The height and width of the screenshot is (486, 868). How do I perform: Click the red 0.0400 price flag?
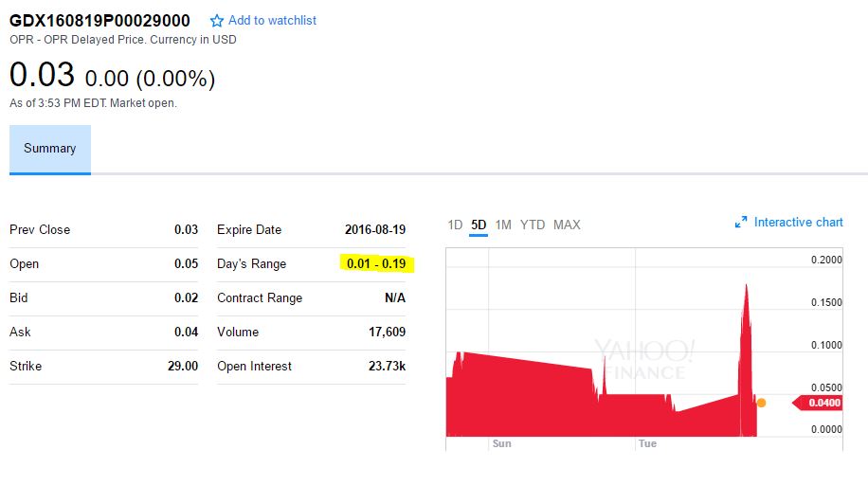817,403
